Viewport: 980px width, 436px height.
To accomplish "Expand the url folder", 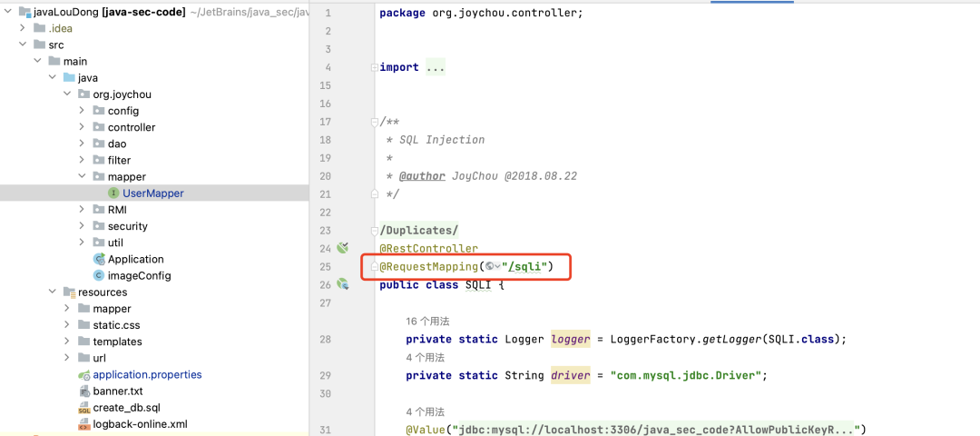I will [67, 358].
